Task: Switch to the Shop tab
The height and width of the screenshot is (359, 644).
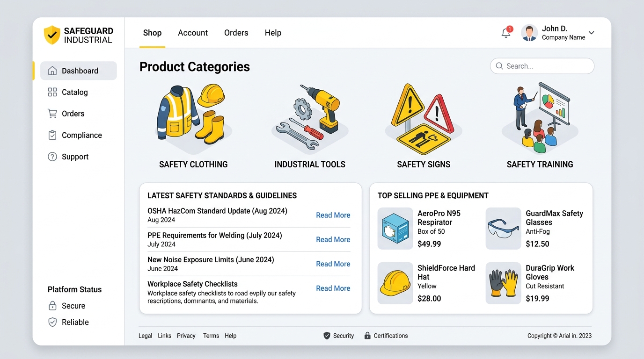Action: coord(152,33)
